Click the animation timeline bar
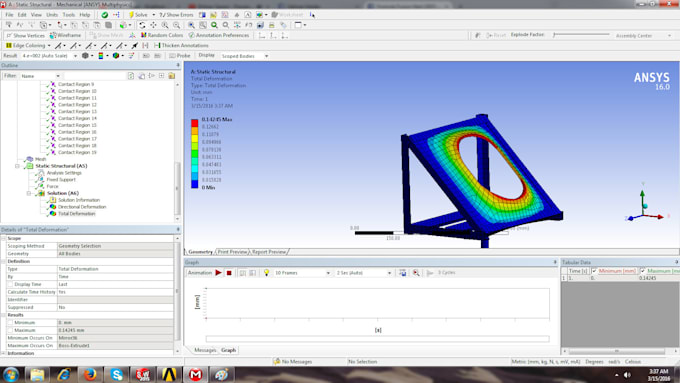 point(377,339)
